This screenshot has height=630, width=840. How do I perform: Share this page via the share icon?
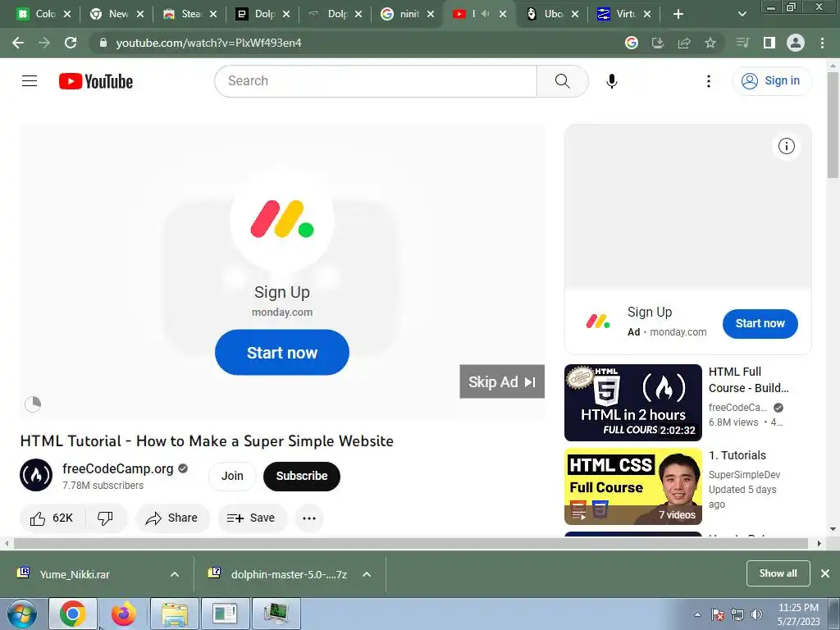point(684,43)
